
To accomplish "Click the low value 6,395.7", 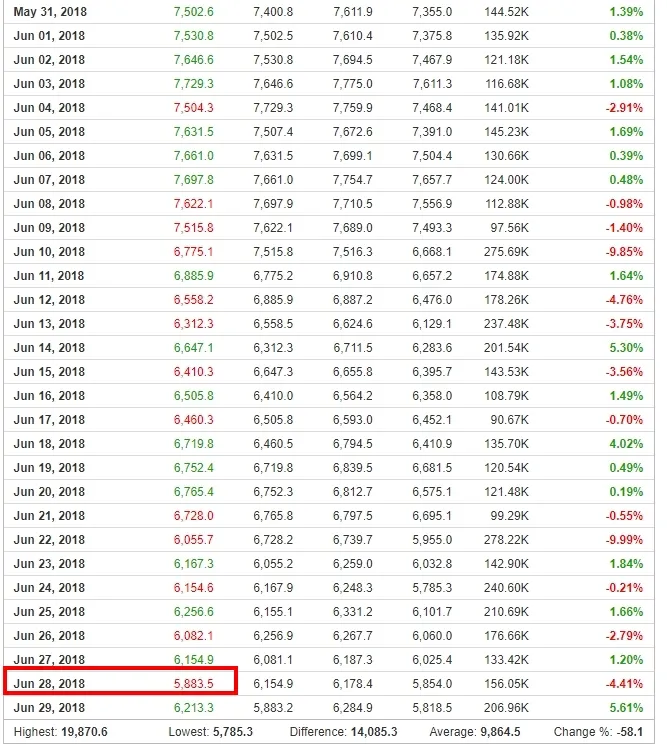I will click(x=432, y=372).
